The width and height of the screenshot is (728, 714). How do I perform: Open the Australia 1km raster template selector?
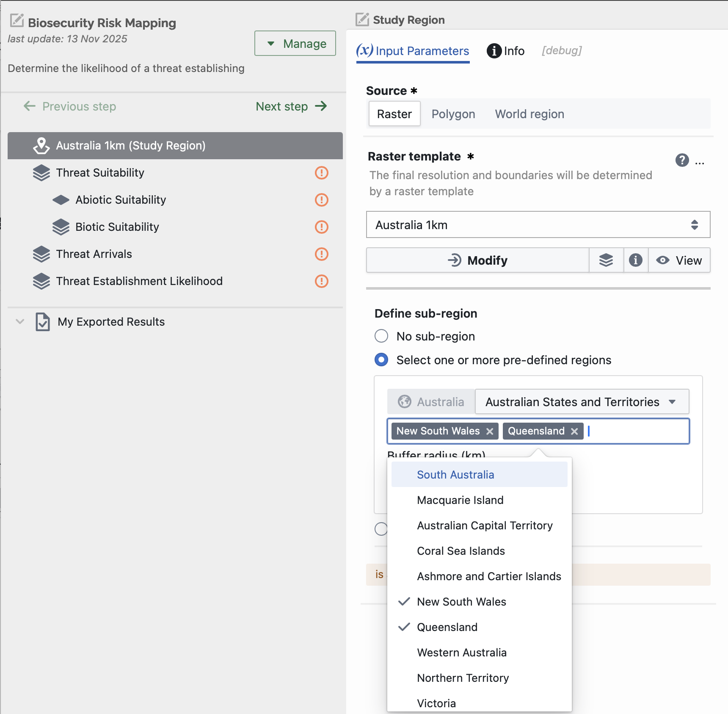(538, 224)
